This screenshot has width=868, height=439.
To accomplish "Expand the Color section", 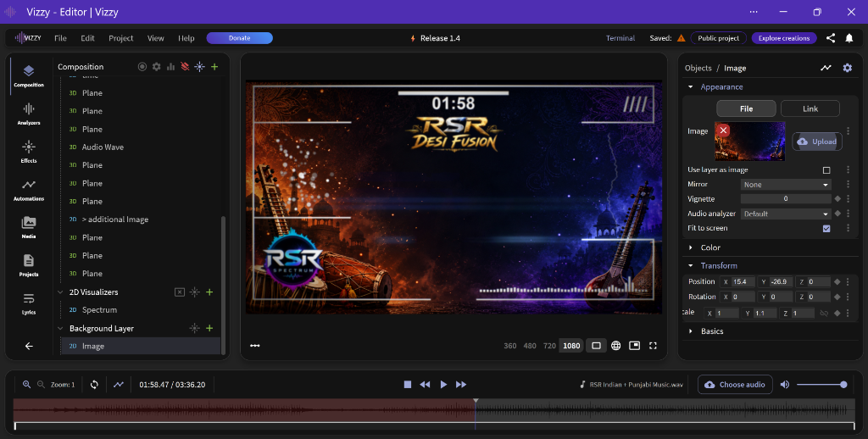I will 690,247.
